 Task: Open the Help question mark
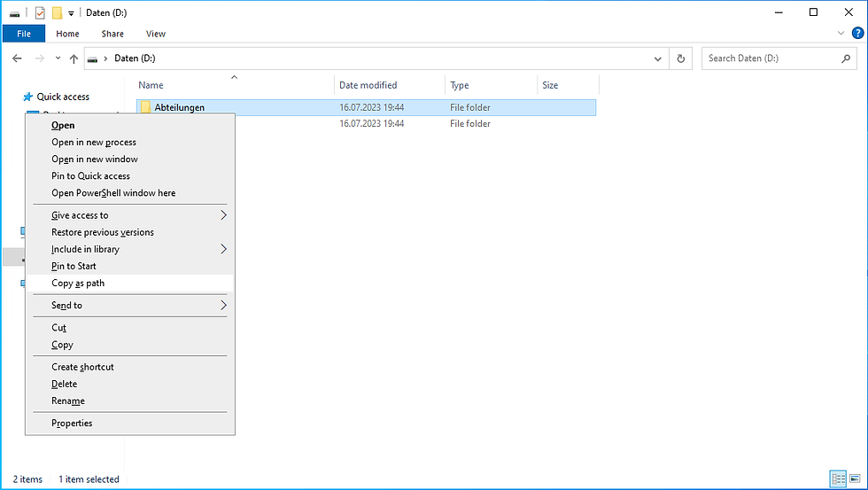pos(857,33)
